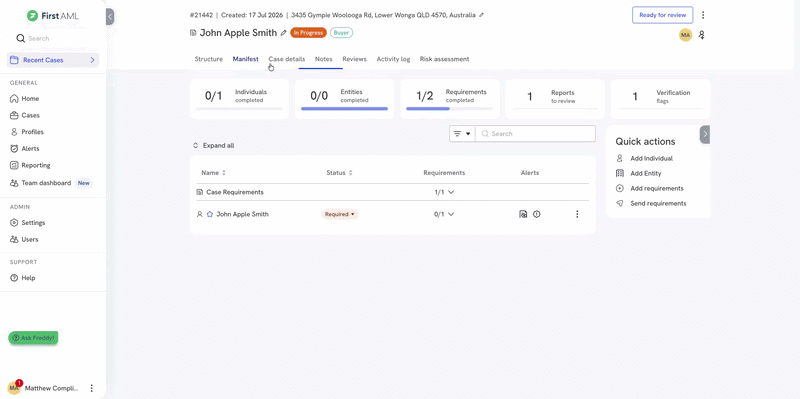Switch to Reviews tab

[x=355, y=59]
